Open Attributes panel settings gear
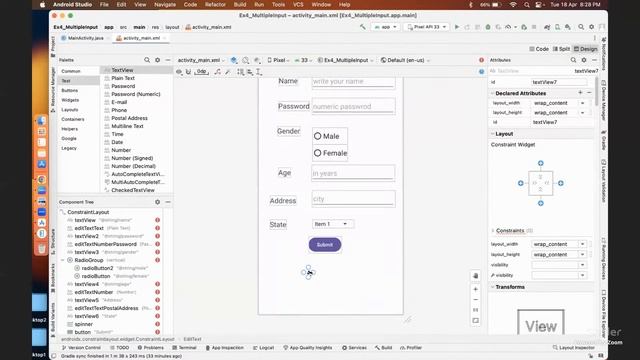Viewport: 640px width, 360px height. [x=584, y=60]
